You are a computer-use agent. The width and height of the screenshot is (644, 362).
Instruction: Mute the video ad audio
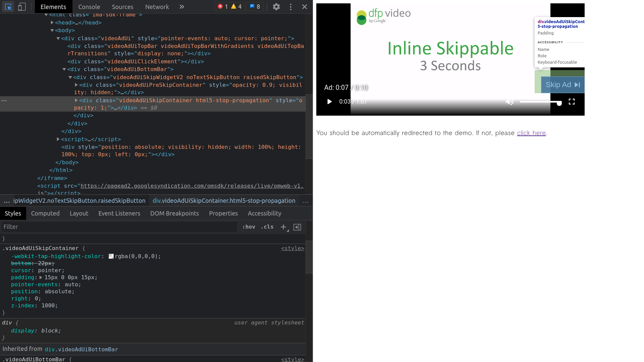509,102
